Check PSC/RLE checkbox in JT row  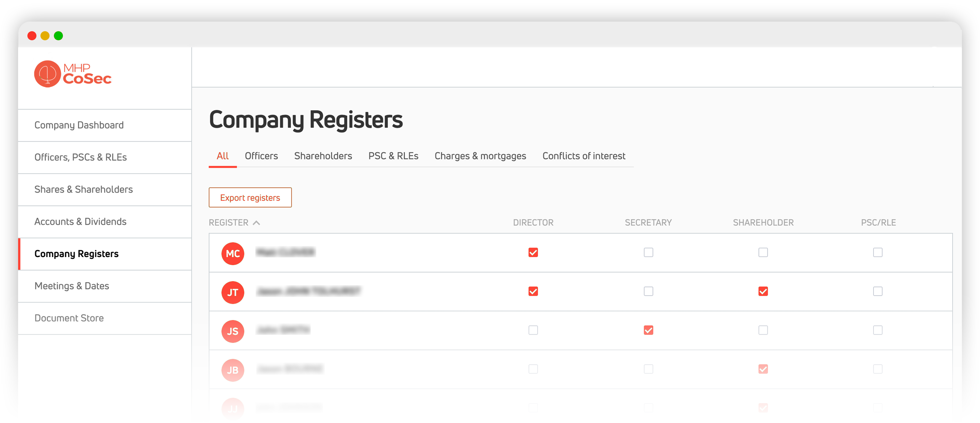pyautogui.click(x=877, y=292)
